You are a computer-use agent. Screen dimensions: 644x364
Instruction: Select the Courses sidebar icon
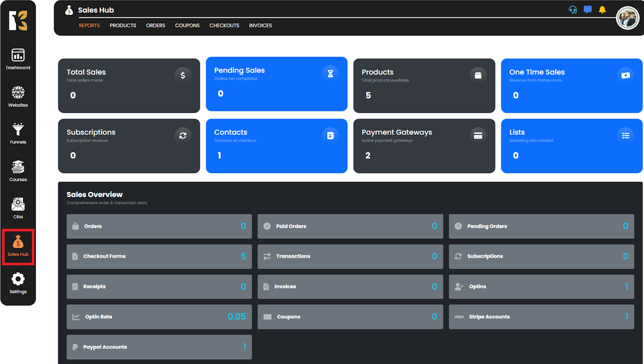[18, 170]
